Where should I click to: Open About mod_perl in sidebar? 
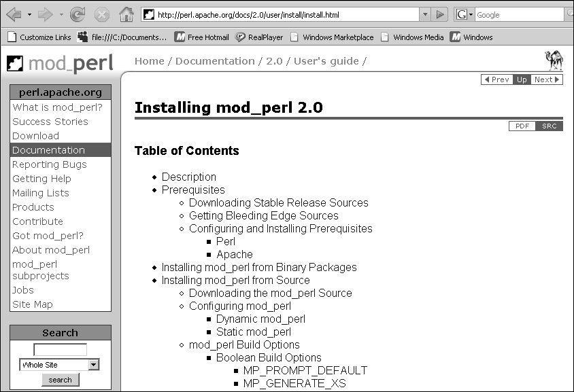point(51,250)
